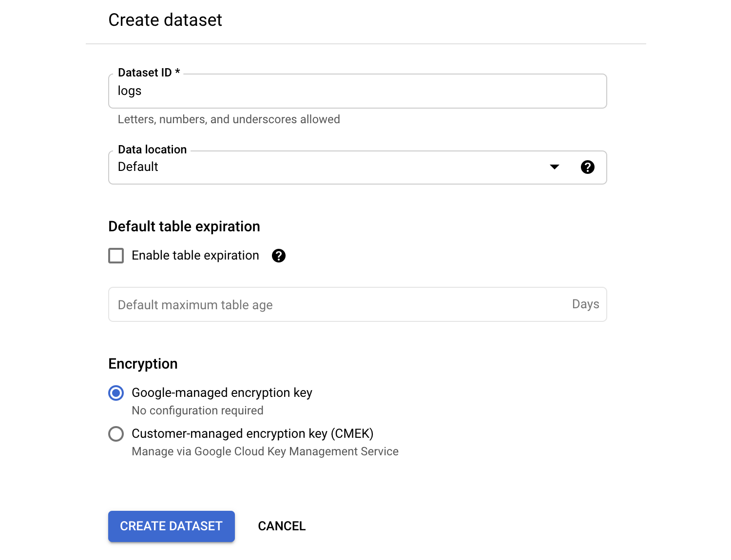Click the Manage via Google Cloud Key Management text

265,451
